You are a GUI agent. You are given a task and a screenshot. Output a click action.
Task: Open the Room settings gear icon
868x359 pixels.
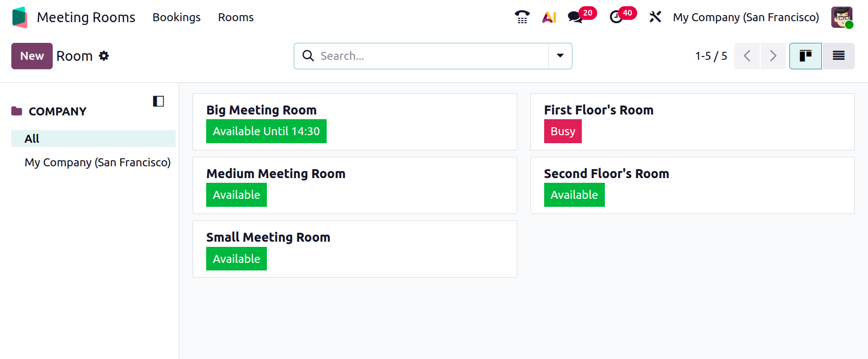click(x=104, y=56)
